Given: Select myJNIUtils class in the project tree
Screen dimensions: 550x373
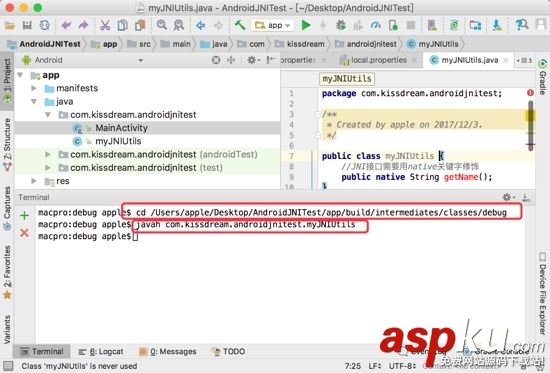Looking at the screenshot, I should (118, 141).
